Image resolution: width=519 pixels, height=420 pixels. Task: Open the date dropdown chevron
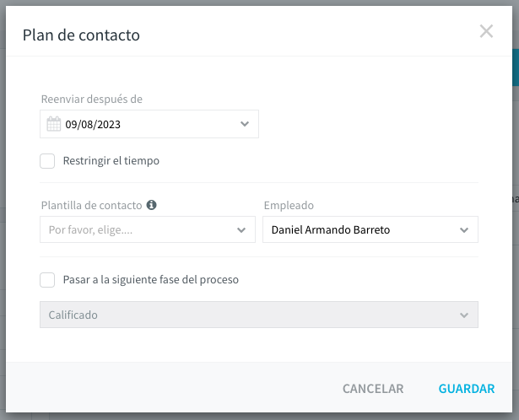245,124
